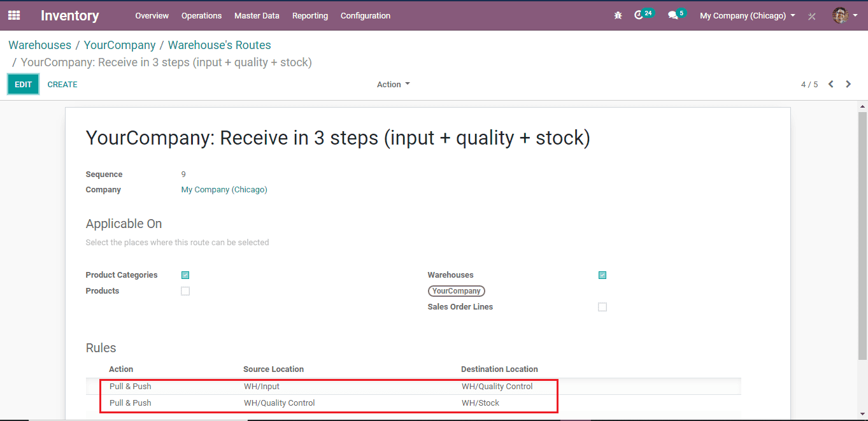Click the vertical scrollbar
This screenshot has width=868, height=421.
[863, 236]
